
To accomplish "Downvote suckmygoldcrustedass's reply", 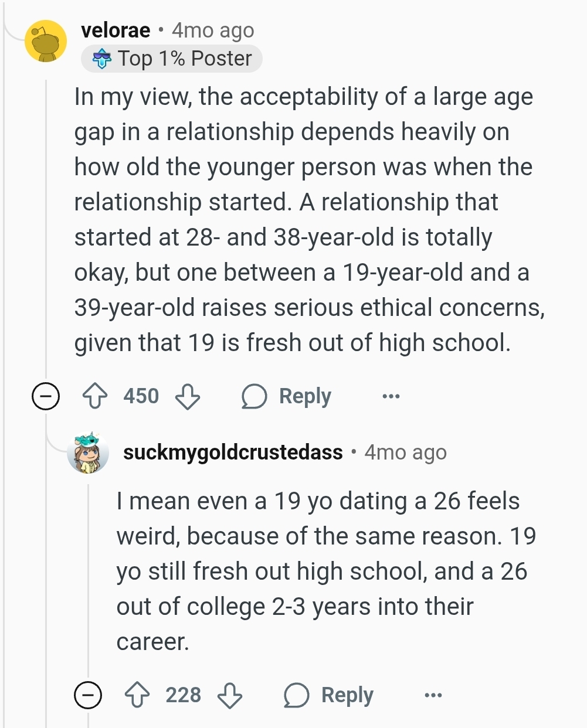I will 230,695.
